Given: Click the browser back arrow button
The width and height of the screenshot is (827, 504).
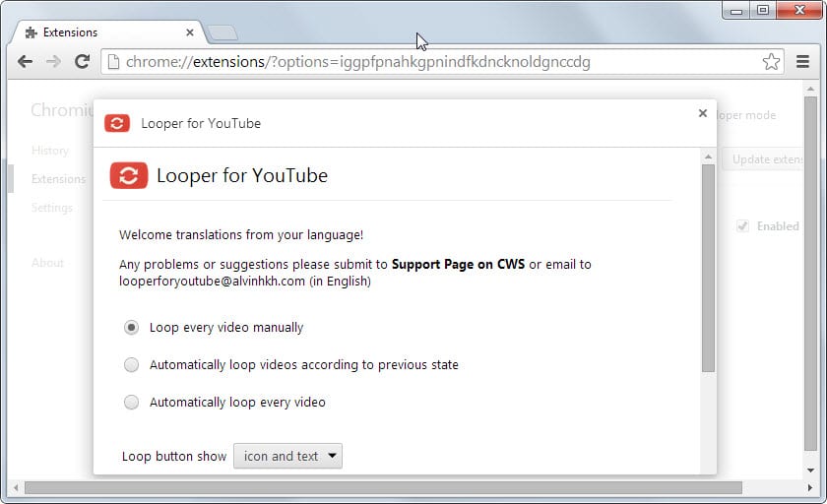Looking at the screenshot, I should tap(25, 62).
